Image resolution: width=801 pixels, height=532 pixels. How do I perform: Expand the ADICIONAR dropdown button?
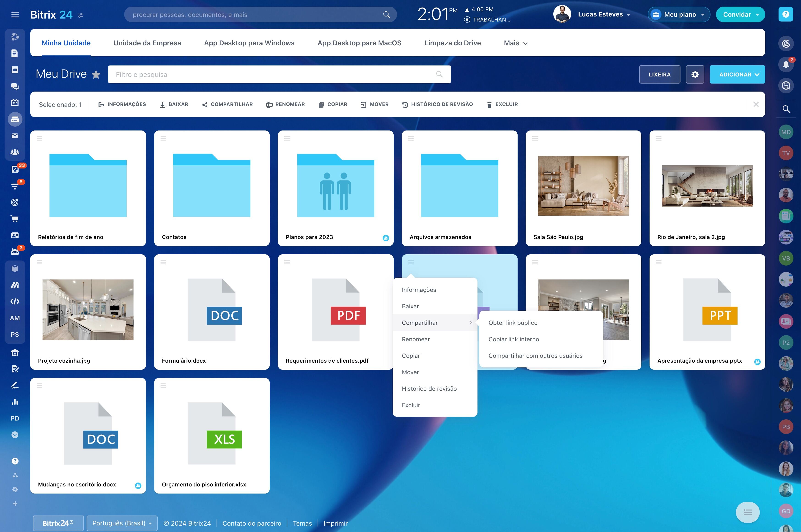737,74
